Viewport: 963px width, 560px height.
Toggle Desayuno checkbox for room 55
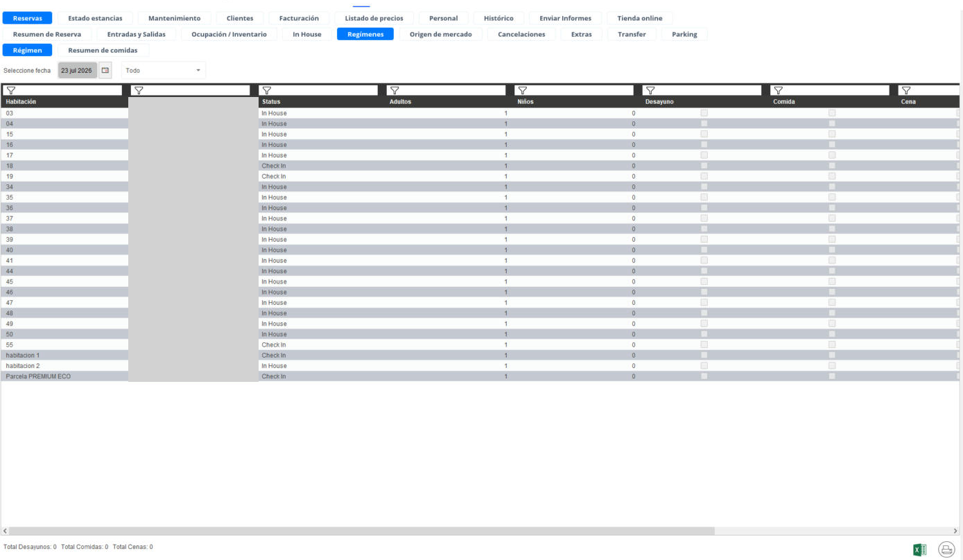coord(704,344)
